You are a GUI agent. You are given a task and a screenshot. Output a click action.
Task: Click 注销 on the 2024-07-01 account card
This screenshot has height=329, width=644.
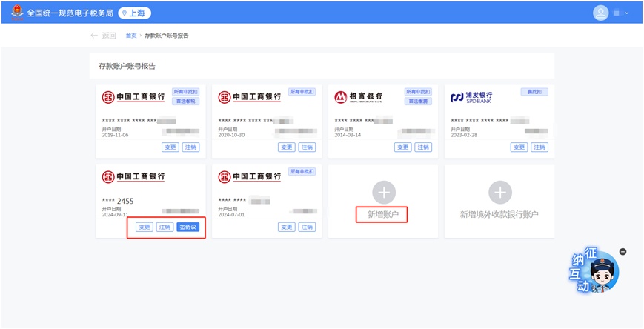[x=307, y=227]
